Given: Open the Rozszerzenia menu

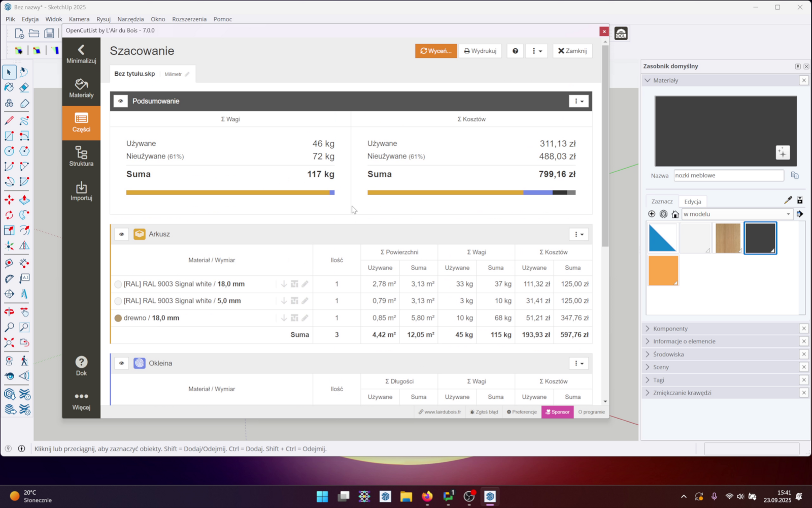Looking at the screenshot, I should pos(189,19).
